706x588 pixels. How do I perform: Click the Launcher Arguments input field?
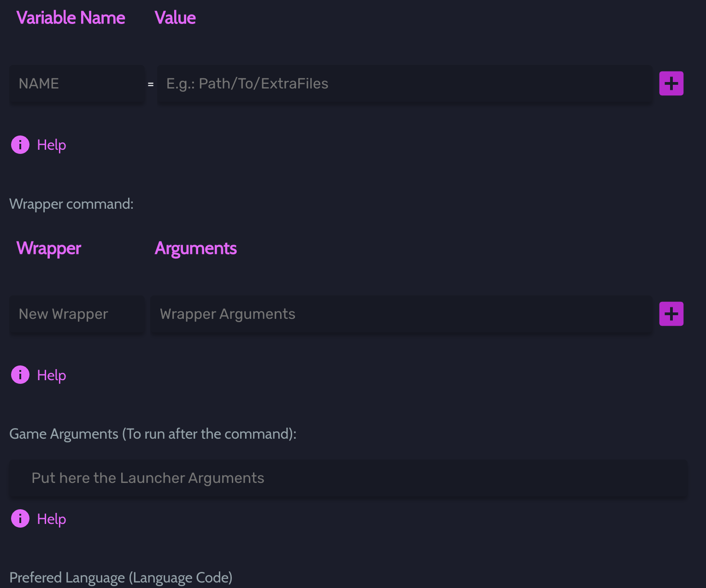tap(348, 478)
